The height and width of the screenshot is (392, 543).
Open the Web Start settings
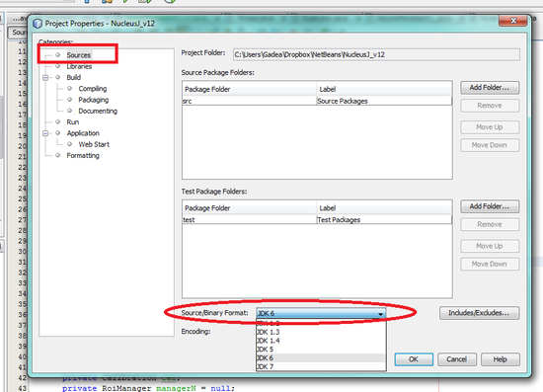[x=94, y=144]
